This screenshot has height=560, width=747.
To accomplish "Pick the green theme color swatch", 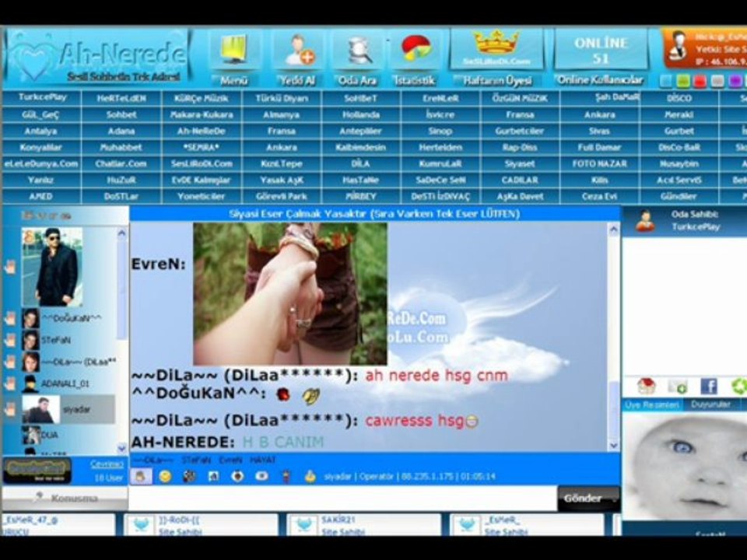I will tap(682, 82).
